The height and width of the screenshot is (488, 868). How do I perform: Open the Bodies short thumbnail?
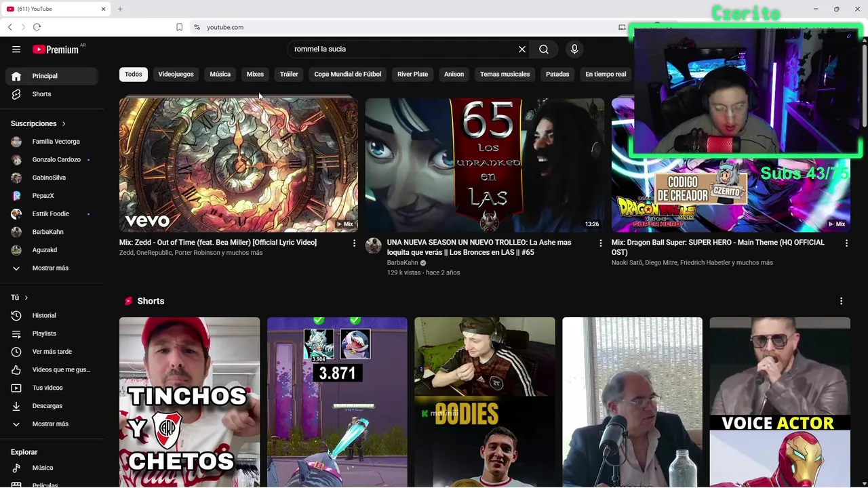[x=485, y=403]
